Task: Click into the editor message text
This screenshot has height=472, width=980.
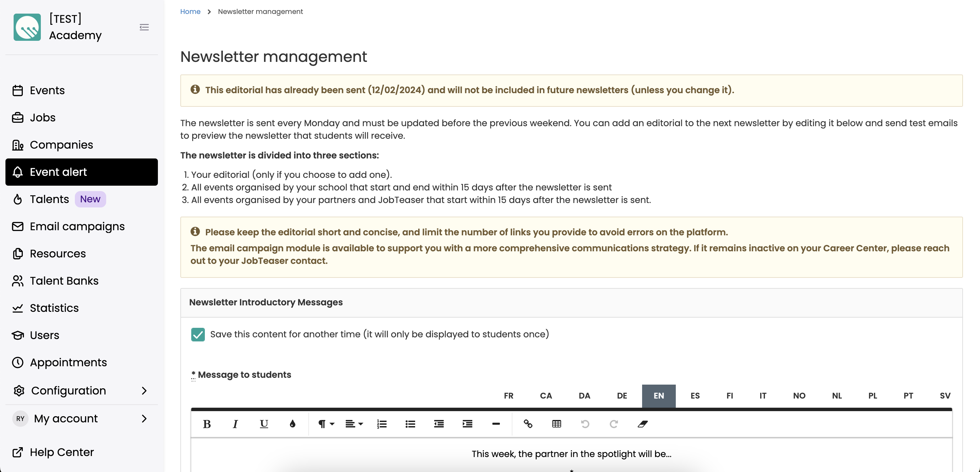Action: point(571,454)
